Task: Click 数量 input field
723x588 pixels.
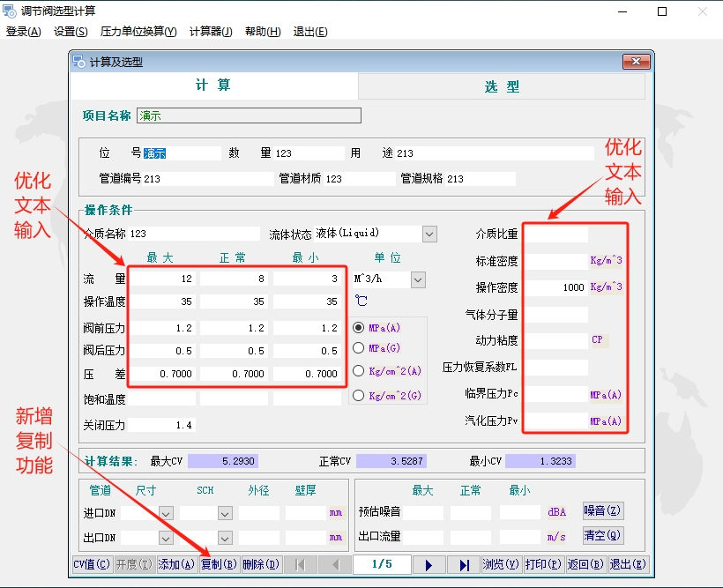Action: pos(309,153)
